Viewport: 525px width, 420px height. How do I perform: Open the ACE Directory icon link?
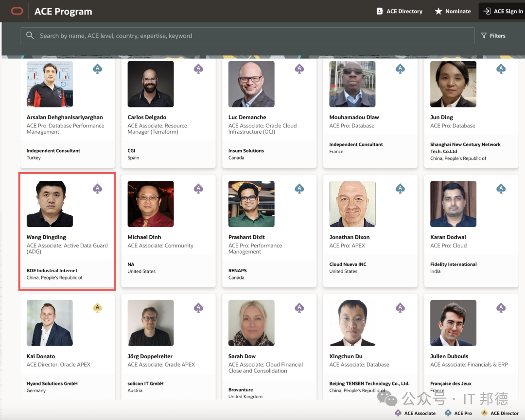(x=380, y=11)
